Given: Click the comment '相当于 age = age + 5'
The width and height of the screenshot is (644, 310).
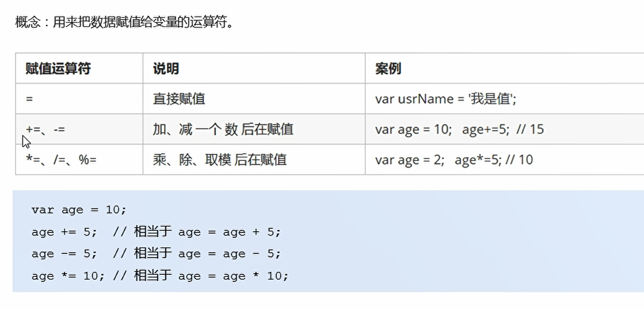Looking at the screenshot, I should tap(207, 232).
